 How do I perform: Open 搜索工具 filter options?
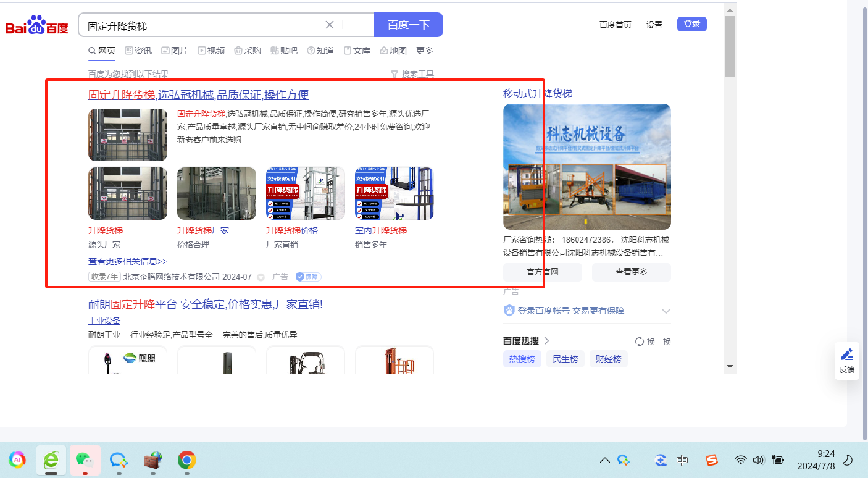click(x=412, y=74)
